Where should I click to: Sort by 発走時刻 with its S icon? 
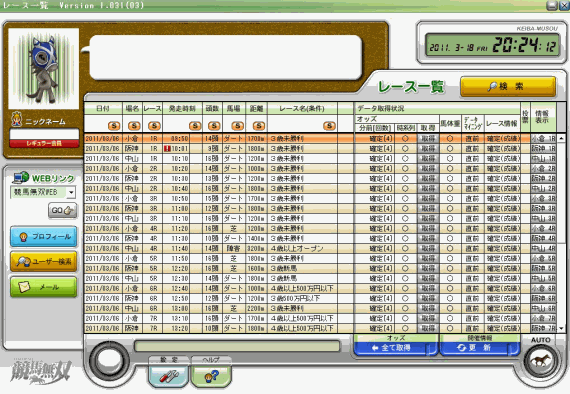tap(195, 126)
